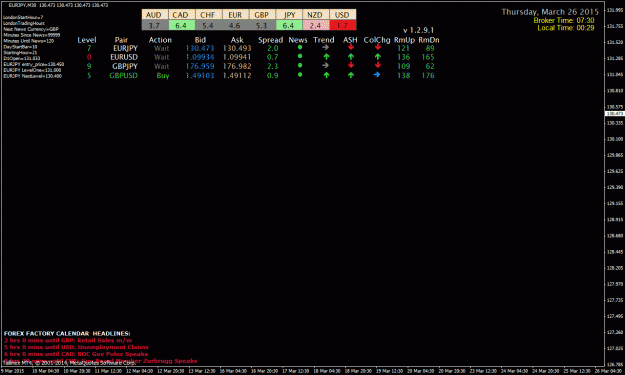625x375 pixels.
Task: Click the ColChg column header
Action: click(x=377, y=40)
